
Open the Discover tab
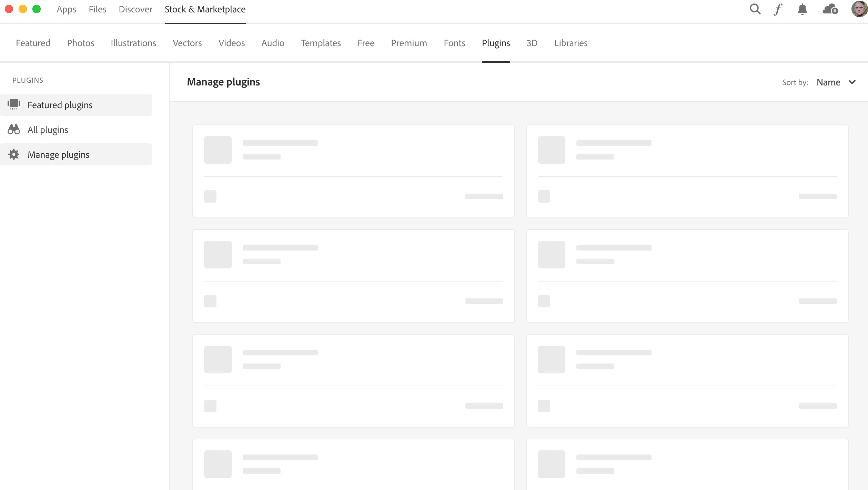[x=135, y=9]
